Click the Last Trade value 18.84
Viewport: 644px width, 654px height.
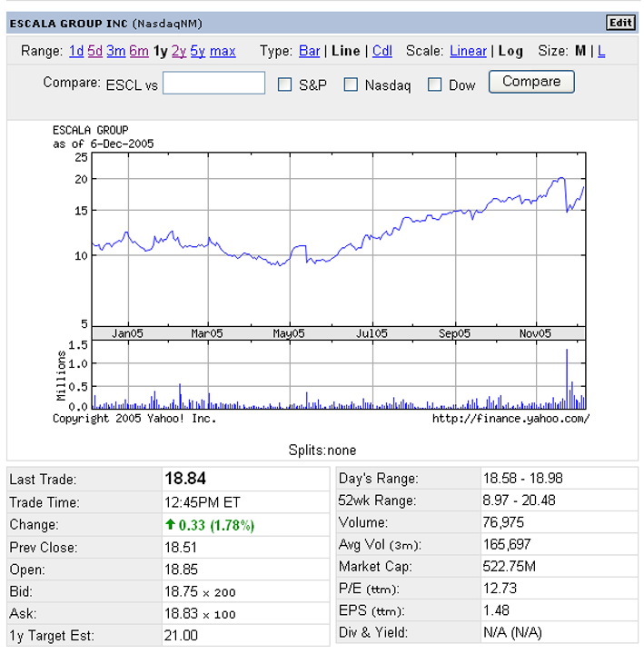click(x=185, y=479)
